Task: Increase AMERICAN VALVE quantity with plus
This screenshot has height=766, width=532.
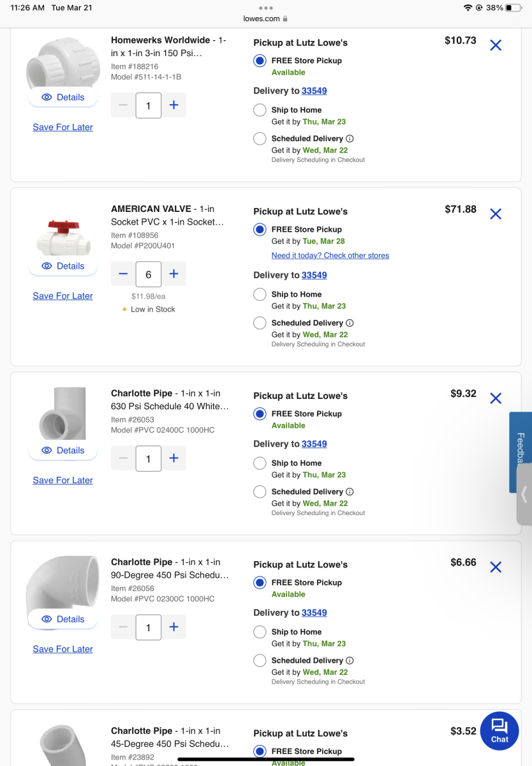Action: (174, 274)
